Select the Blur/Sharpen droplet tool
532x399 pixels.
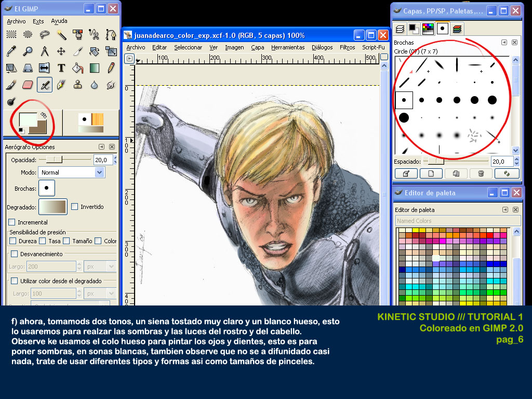(x=95, y=85)
